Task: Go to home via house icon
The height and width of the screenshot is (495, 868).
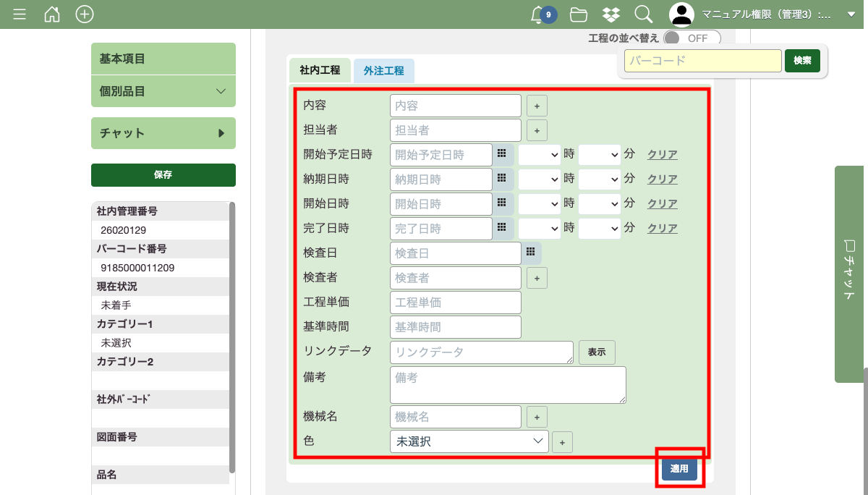Action: click(x=52, y=14)
